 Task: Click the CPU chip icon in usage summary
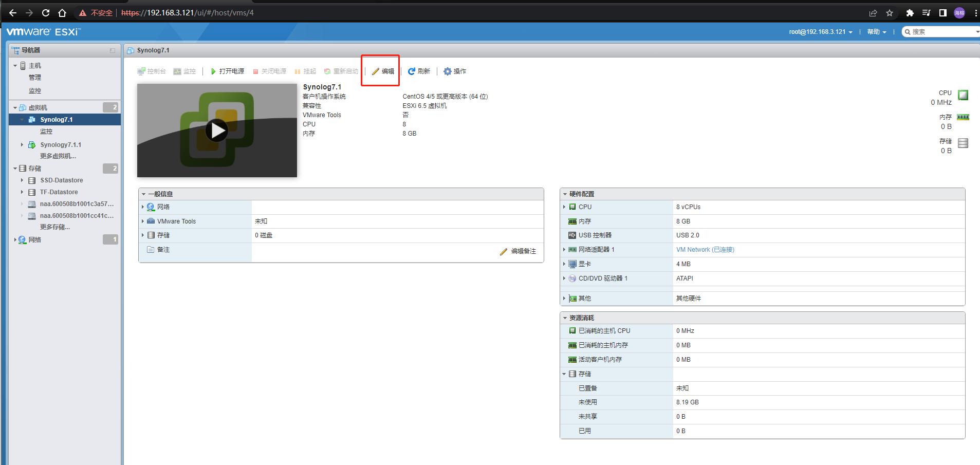963,95
